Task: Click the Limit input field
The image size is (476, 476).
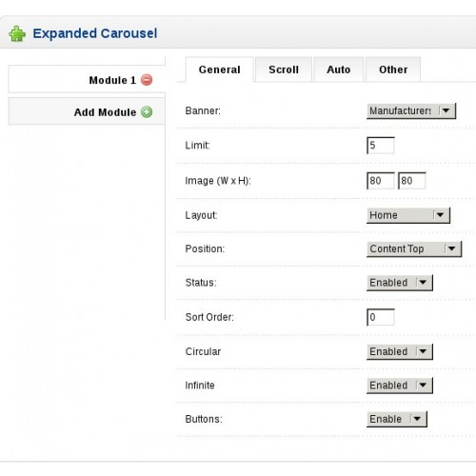Action: tap(381, 146)
